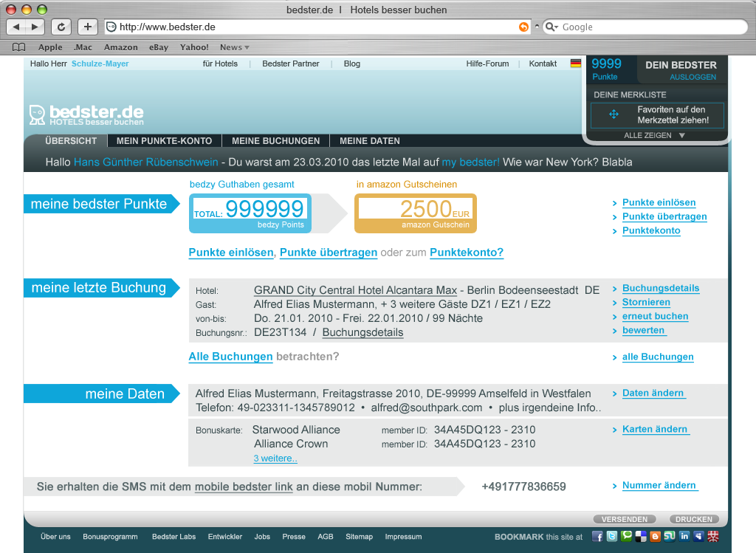Click the Delicious bookmark icon in the footer

(x=641, y=537)
